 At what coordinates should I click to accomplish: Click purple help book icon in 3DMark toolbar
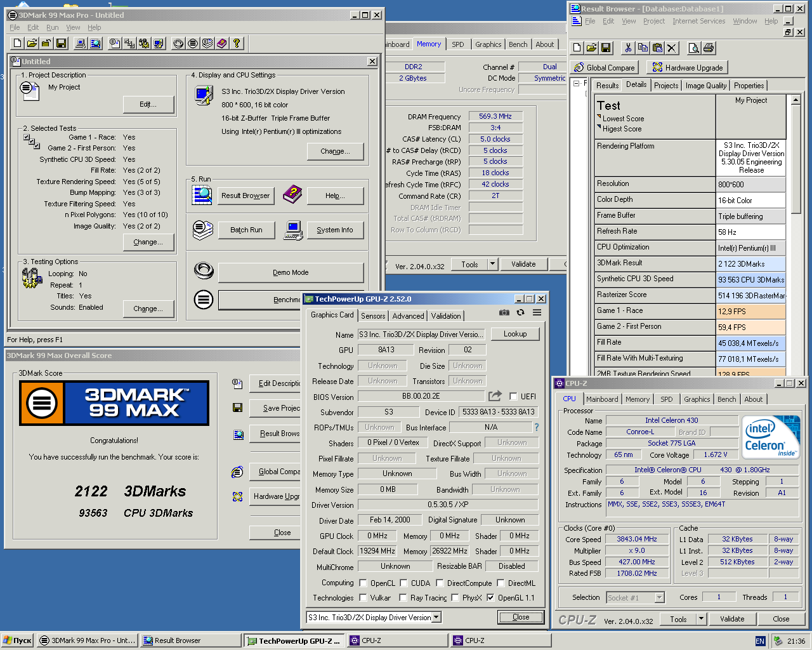(222, 43)
